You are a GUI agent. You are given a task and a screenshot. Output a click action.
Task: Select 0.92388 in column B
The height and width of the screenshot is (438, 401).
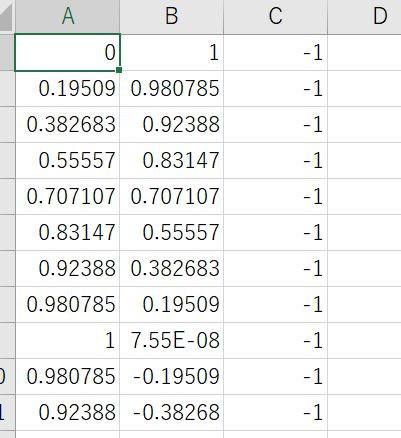click(x=171, y=125)
